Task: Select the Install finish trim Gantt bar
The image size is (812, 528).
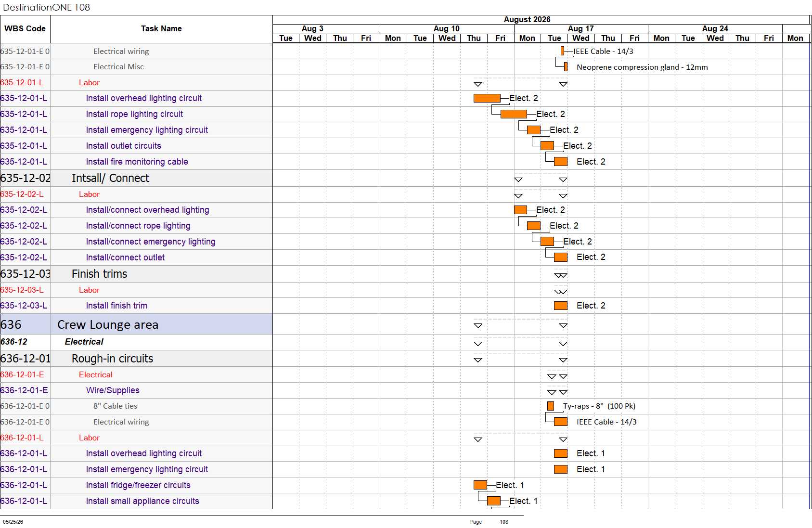Action: (x=561, y=306)
